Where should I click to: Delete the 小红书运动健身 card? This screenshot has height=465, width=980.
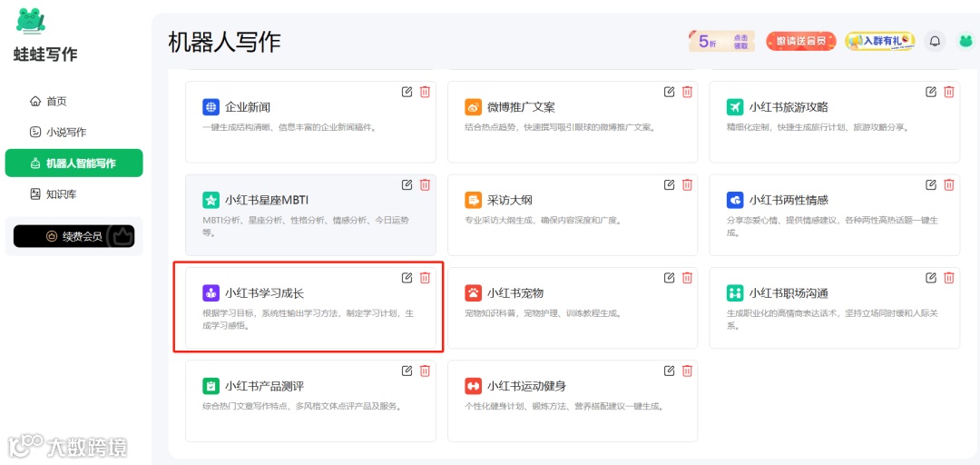tap(687, 371)
